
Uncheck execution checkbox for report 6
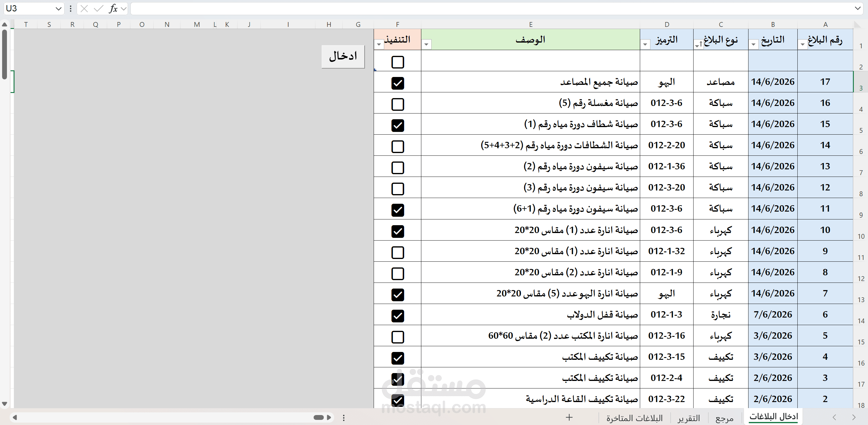pos(397,316)
